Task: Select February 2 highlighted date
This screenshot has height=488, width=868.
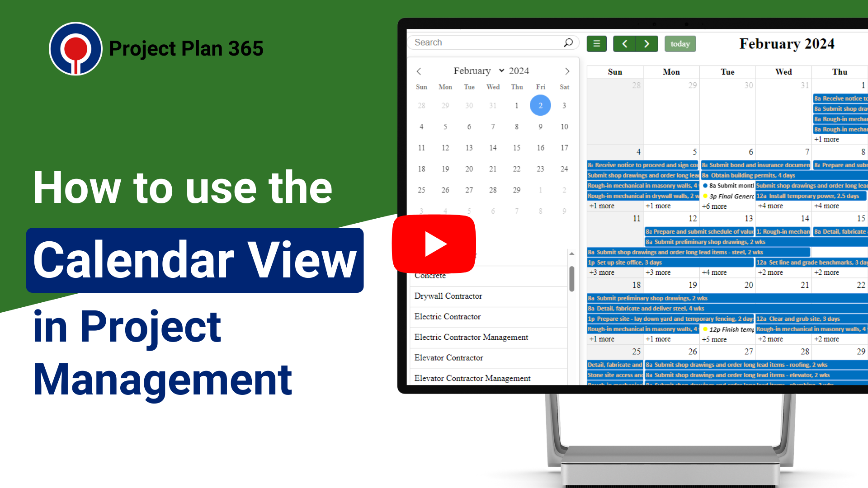Action: coord(540,105)
